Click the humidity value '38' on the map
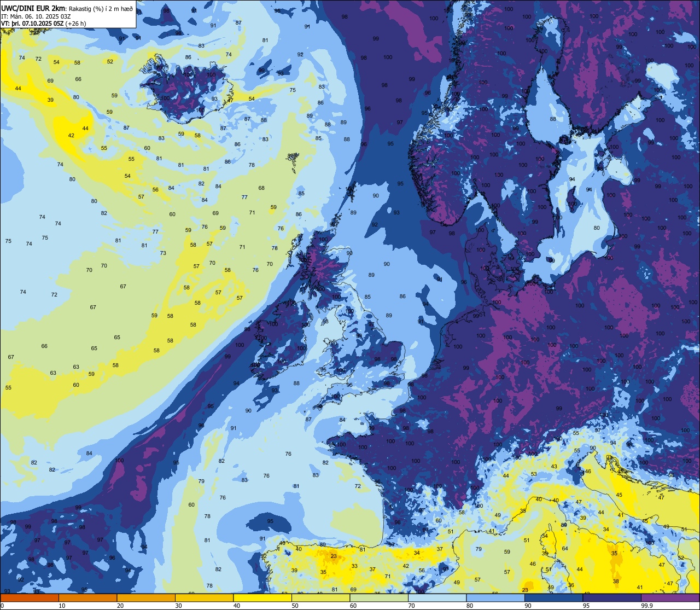Screen dimensions: 700x610 pyautogui.click(x=616, y=581)
